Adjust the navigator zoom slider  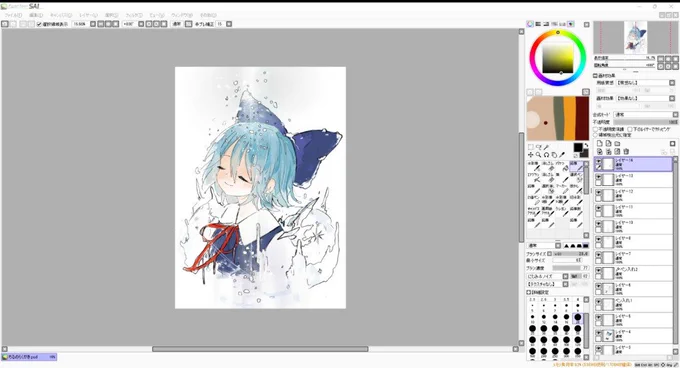tap(624, 58)
